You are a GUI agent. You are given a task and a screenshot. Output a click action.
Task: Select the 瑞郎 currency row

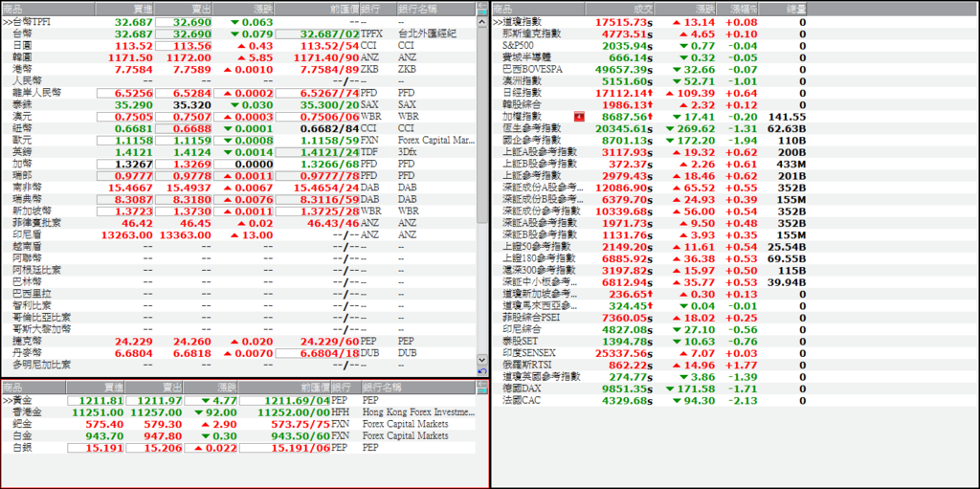(x=238, y=176)
